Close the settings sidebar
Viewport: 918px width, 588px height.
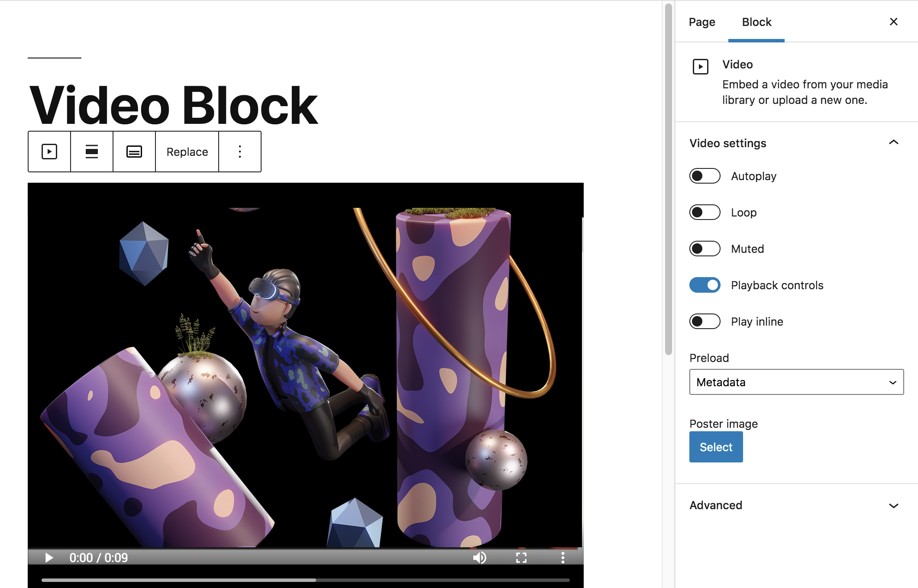point(893,22)
